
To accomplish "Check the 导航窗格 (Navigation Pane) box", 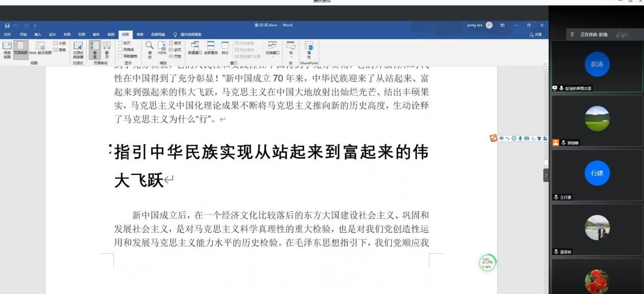I will point(120,56).
